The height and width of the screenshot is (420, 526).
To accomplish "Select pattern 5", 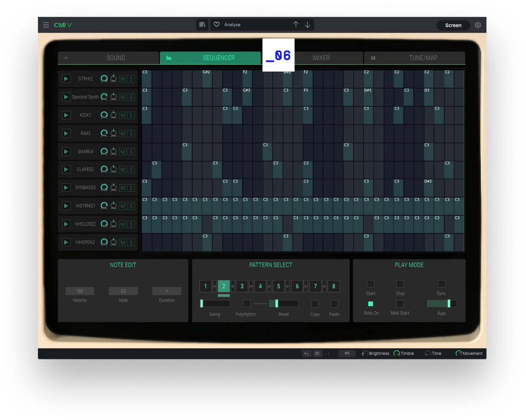I will click(279, 286).
